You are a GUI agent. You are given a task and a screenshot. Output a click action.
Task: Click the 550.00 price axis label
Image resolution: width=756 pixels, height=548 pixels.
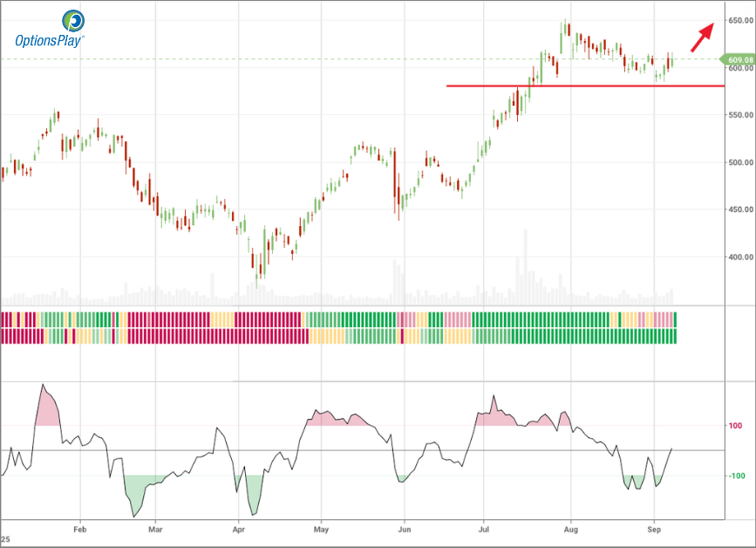click(x=740, y=115)
